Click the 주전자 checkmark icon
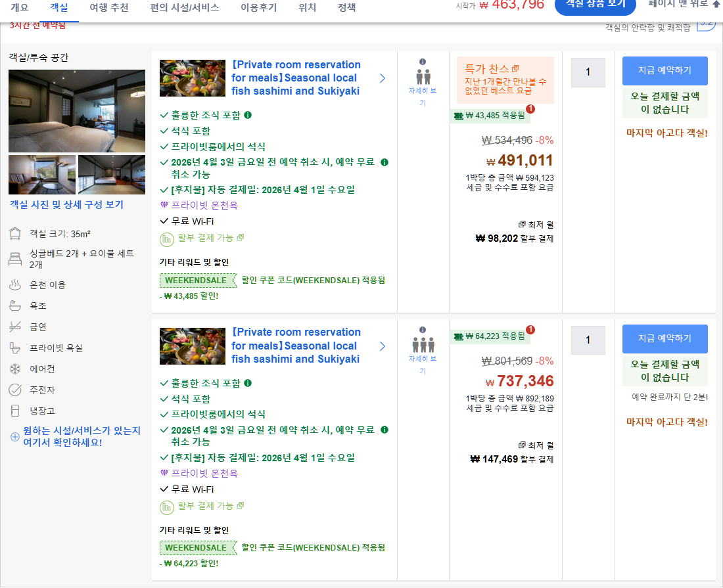The image size is (723, 588). tap(15, 390)
